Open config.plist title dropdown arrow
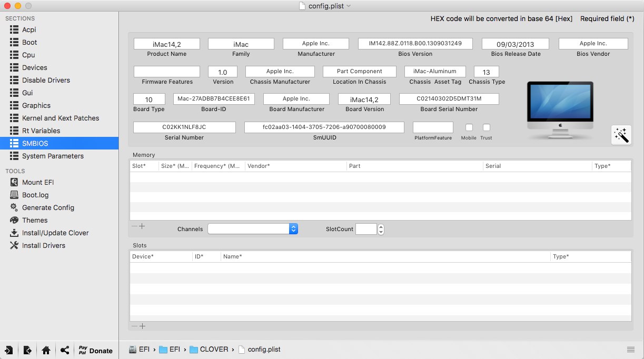Viewport: 644px width, 359px height. coord(349,6)
